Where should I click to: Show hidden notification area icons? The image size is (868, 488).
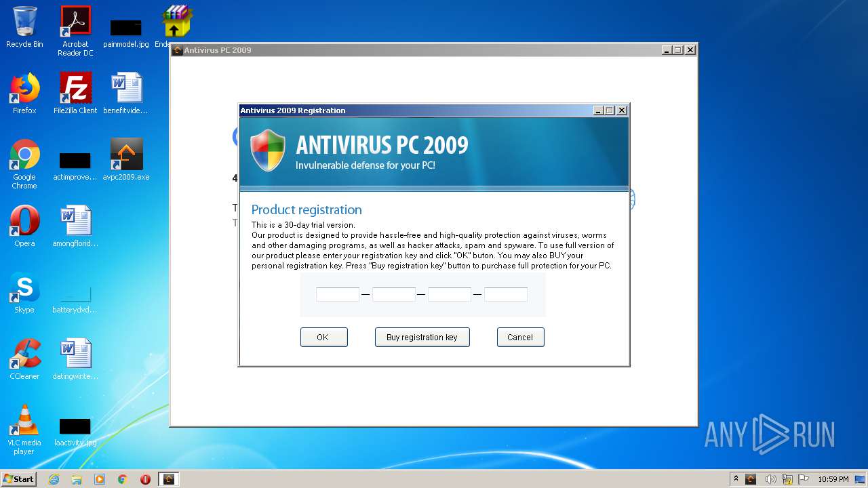(736, 479)
